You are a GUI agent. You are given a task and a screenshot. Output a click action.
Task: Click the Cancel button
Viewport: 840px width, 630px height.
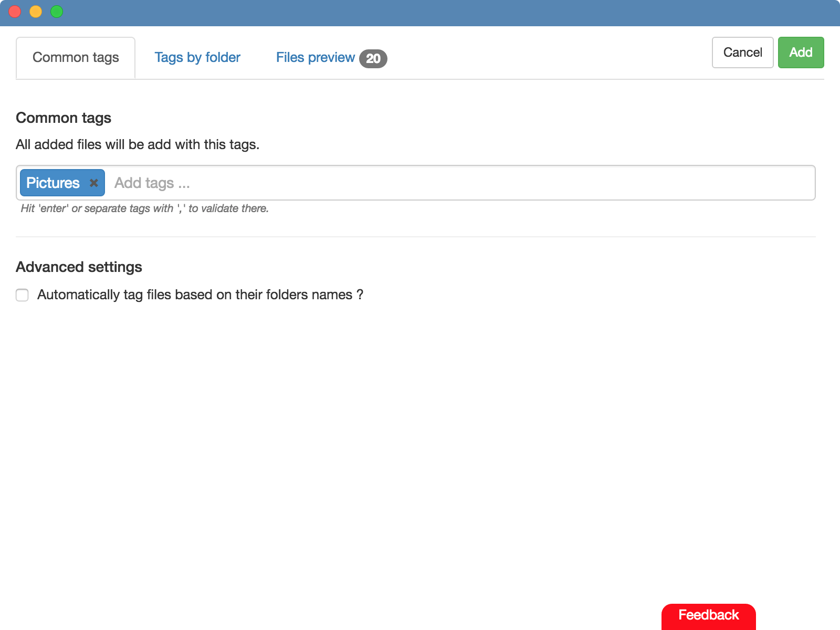point(742,52)
